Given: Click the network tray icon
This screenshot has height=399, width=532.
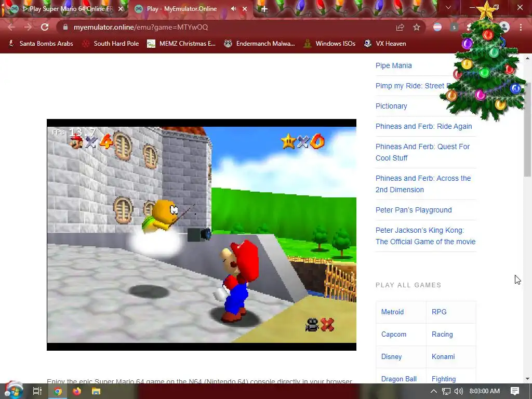Looking at the screenshot, I should (x=446, y=391).
